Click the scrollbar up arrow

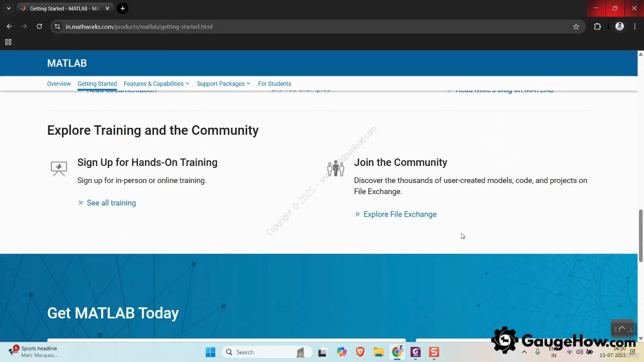click(x=640, y=54)
